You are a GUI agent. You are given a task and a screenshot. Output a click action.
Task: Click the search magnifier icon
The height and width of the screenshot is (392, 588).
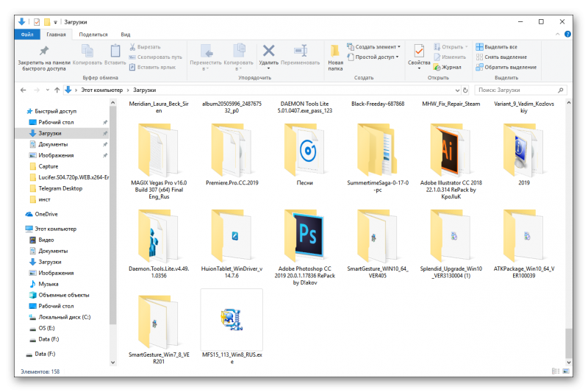point(561,90)
